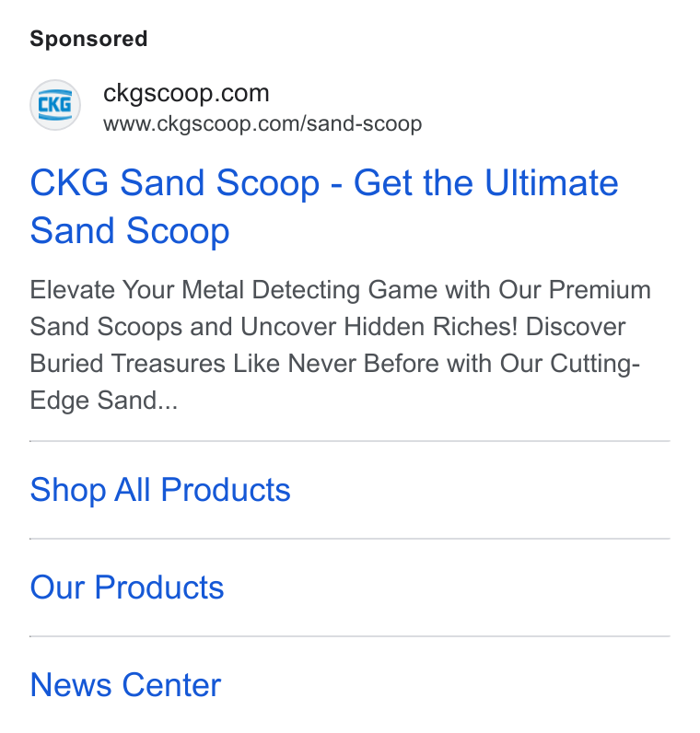Click the www.ckgscoop.com/sand-scoop URL

pyautogui.click(x=262, y=124)
